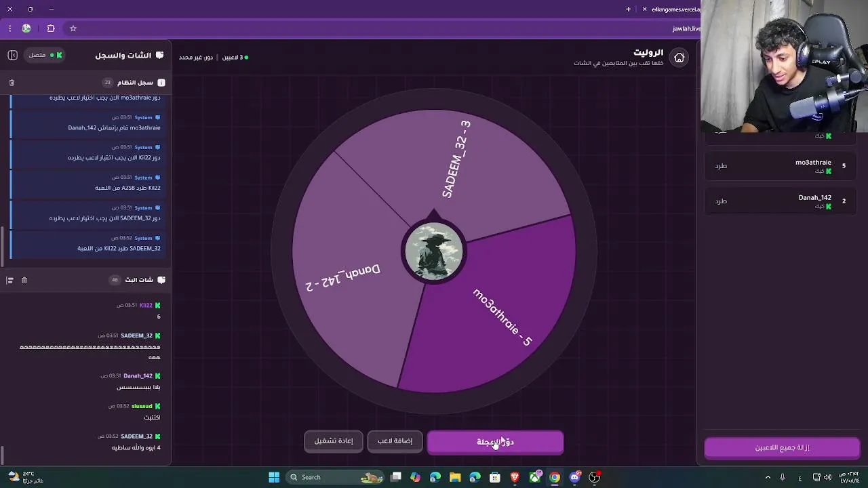Click the الشات والسجل chat bubble icon
Screen dimensions: 868x488
click(159, 55)
